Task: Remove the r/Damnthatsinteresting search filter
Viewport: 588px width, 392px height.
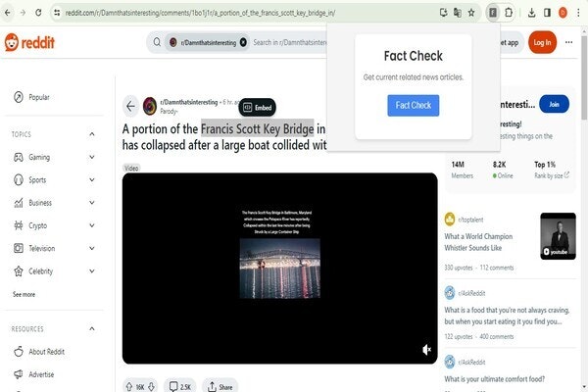Action: coord(243,42)
